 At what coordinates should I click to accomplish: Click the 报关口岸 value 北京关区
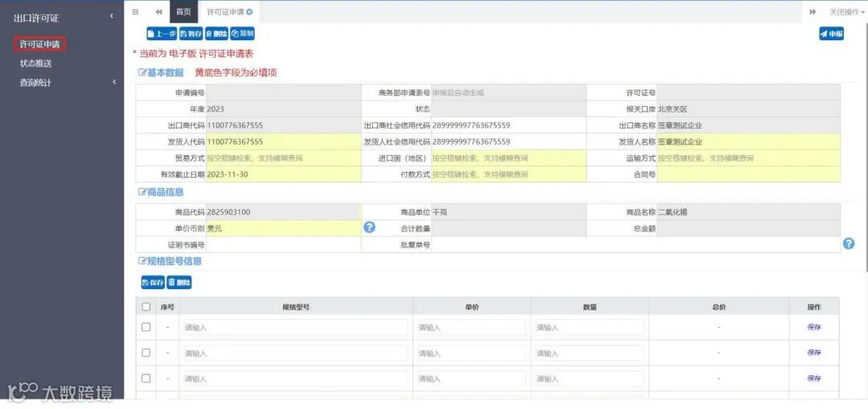(x=673, y=109)
